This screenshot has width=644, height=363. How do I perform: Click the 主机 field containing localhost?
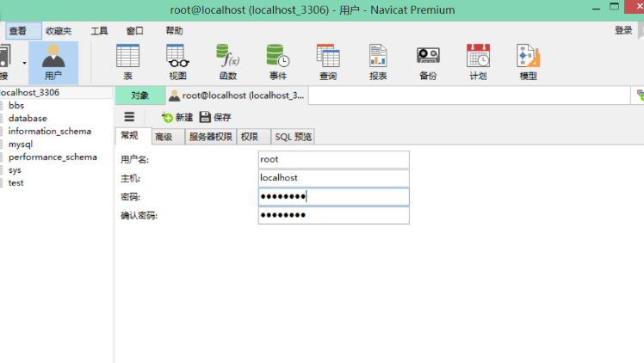(333, 178)
